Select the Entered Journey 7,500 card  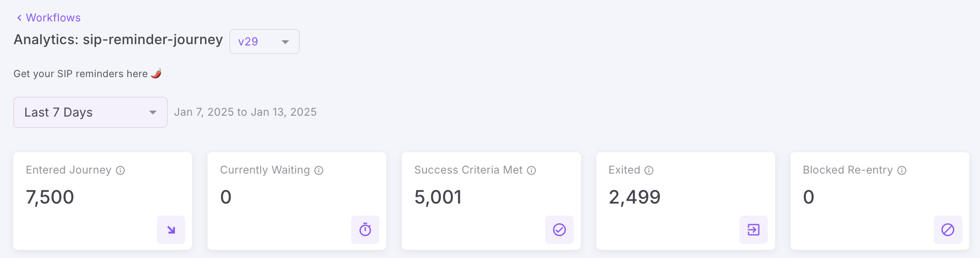coord(103,201)
